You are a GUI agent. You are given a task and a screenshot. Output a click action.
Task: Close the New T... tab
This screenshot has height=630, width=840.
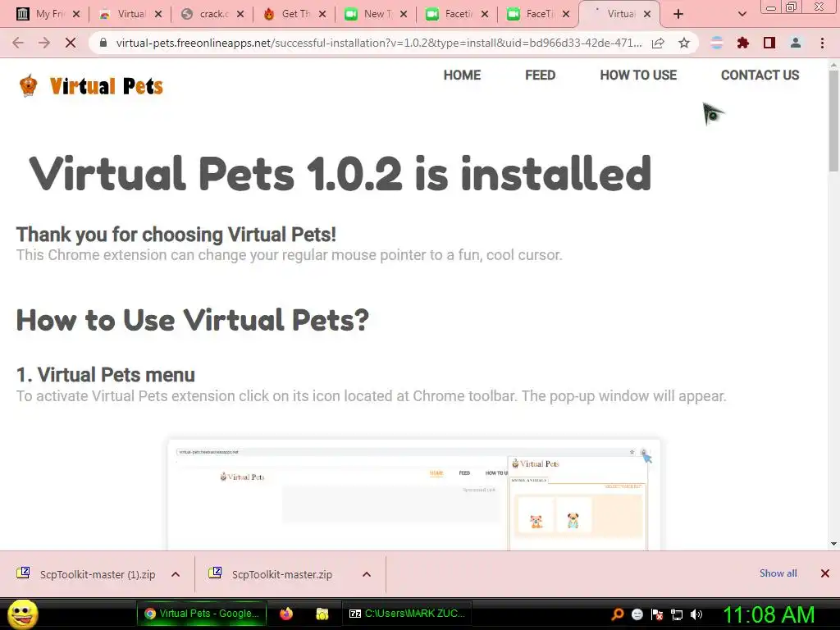[404, 14]
